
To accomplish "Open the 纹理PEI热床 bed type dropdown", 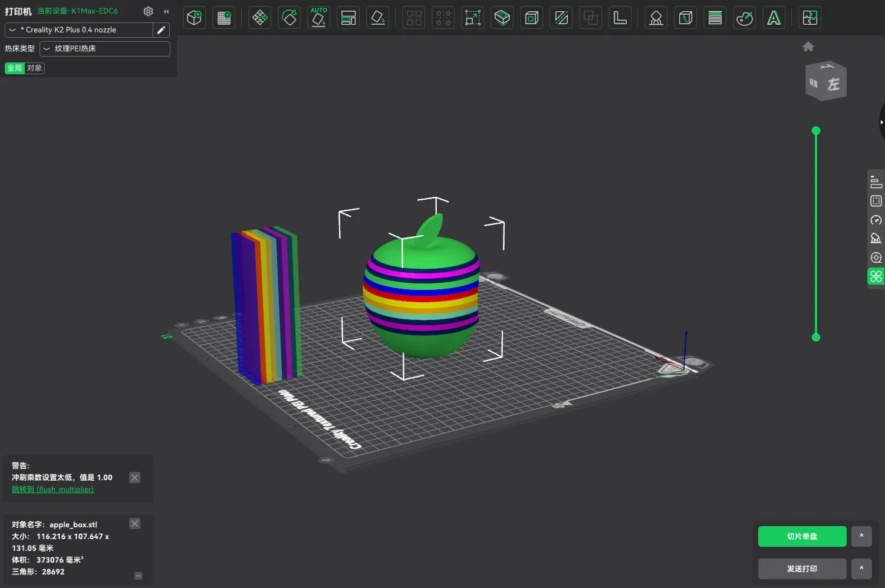I will 105,49.
